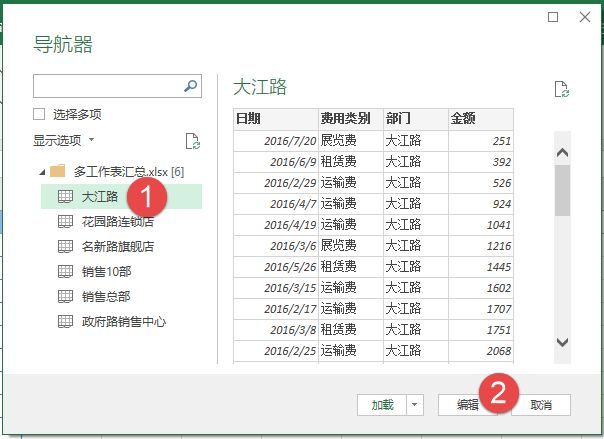Click the amount cell 1602

(481, 288)
